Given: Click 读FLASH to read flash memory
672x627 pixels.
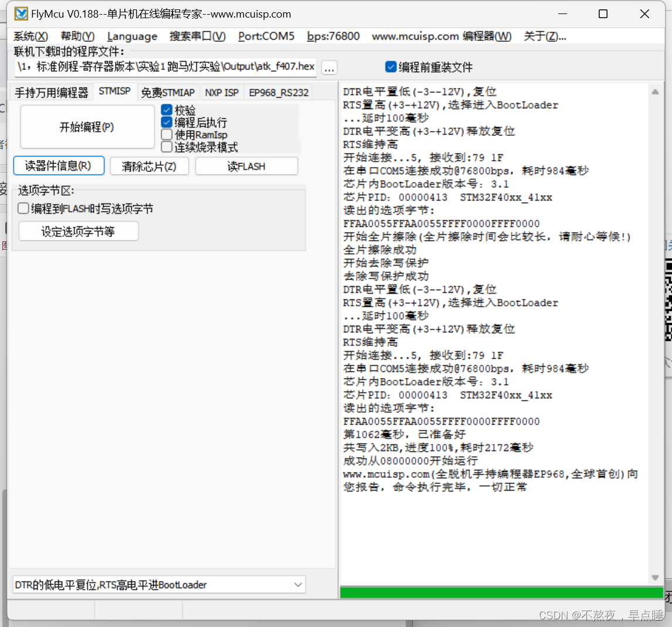Looking at the screenshot, I should coord(246,166).
